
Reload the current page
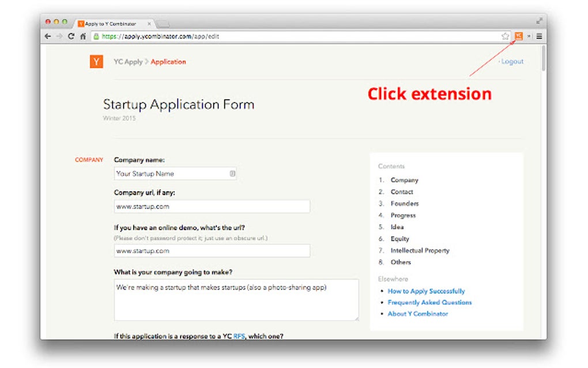70,36
